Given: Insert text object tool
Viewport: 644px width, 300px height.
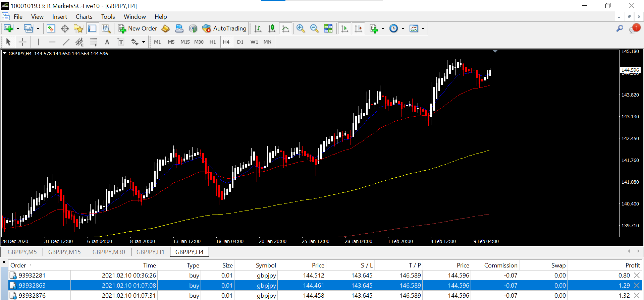Looking at the screenshot, I should point(107,42).
